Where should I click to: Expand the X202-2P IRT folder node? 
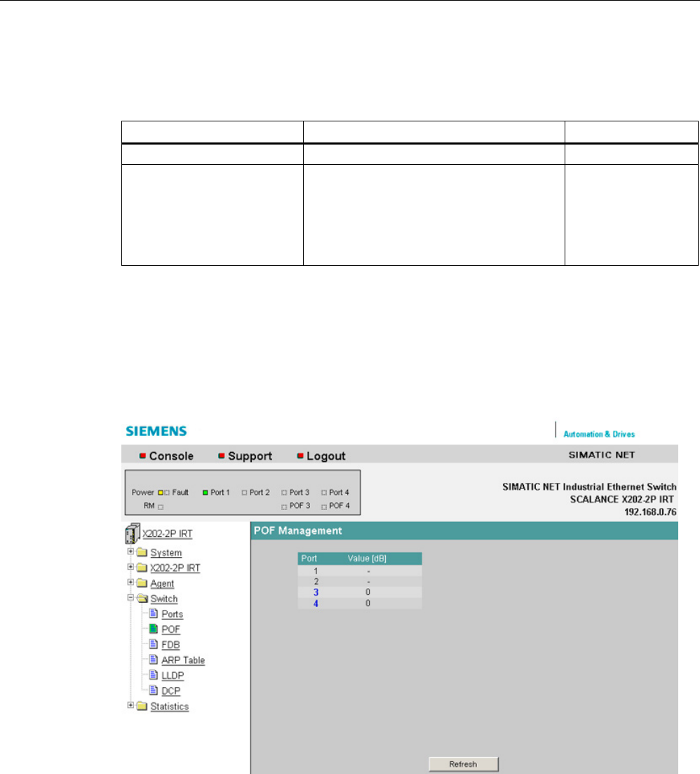click(130, 567)
